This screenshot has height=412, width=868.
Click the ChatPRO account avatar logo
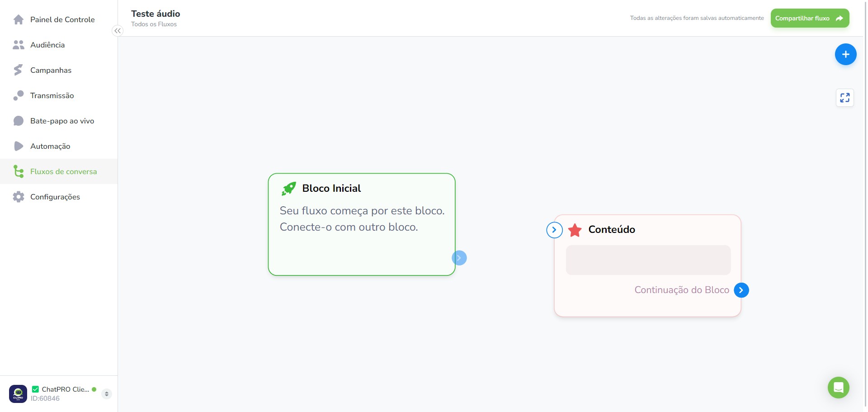pos(18,393)
